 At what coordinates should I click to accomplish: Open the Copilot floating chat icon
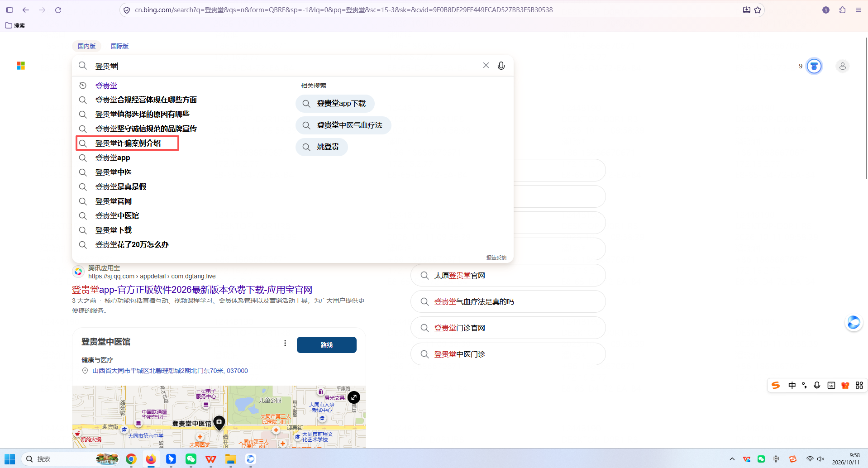(x=854, y=323)
